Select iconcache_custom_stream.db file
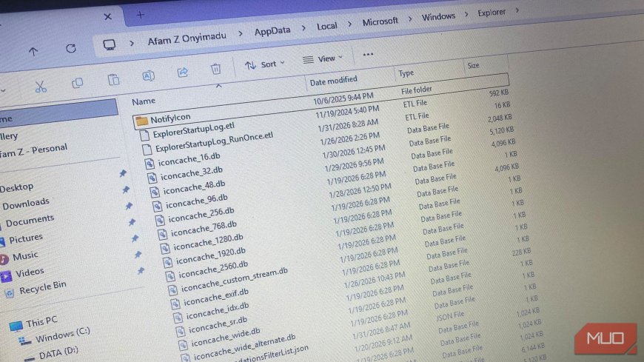This screenshot has height=362, width=644. 234,280
